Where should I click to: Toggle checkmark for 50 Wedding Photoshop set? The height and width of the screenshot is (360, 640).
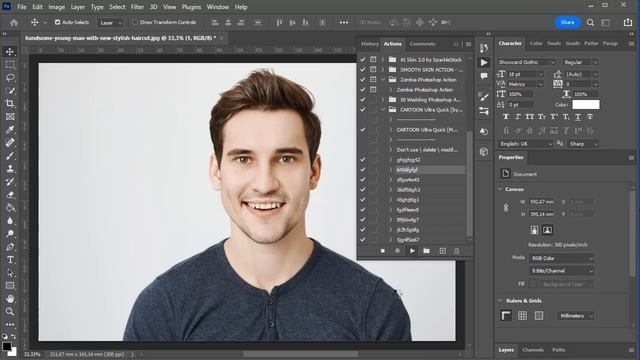click(362, 100)
